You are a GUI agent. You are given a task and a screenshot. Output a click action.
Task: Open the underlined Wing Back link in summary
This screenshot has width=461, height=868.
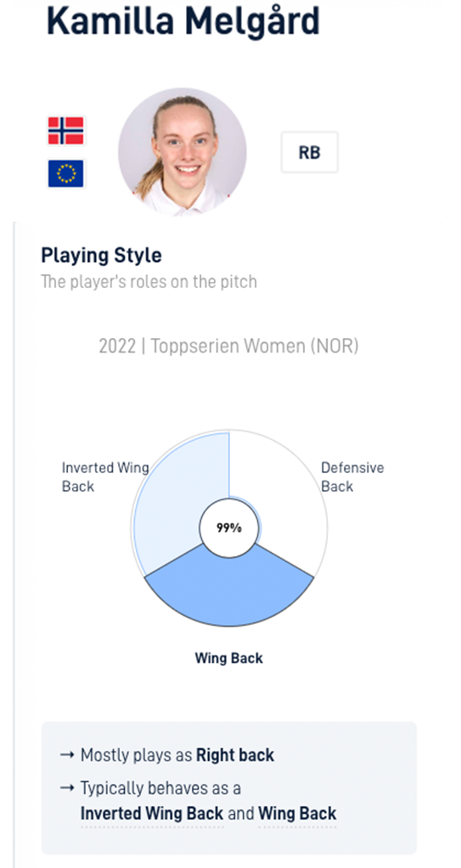coord(297,814)
